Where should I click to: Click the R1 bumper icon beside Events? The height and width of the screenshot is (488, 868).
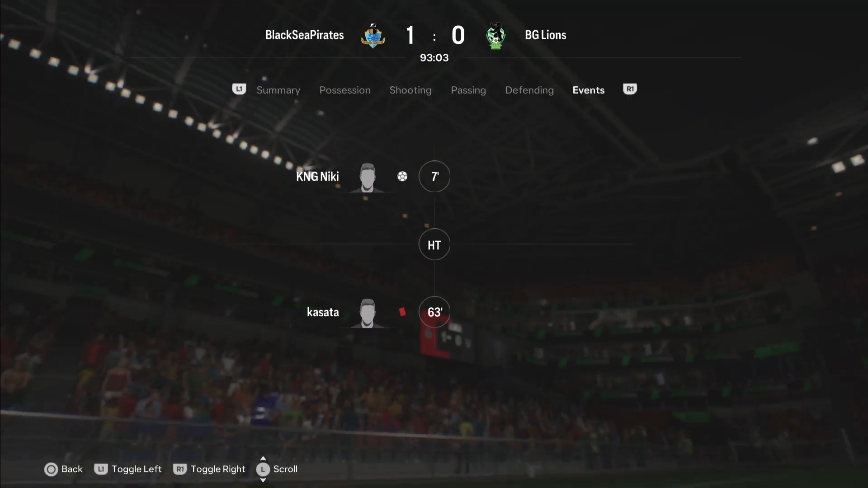630,89
